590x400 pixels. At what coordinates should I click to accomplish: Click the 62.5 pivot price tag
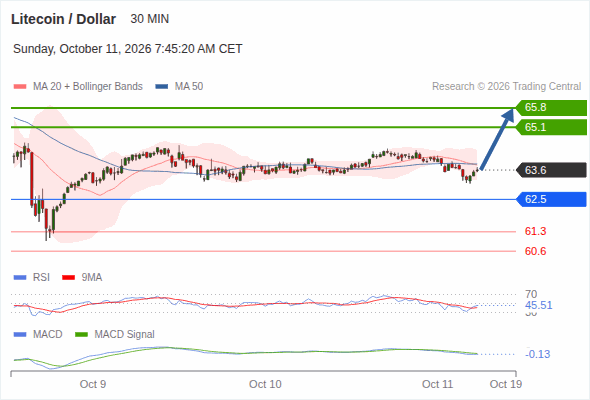click(x=551, y=199)
